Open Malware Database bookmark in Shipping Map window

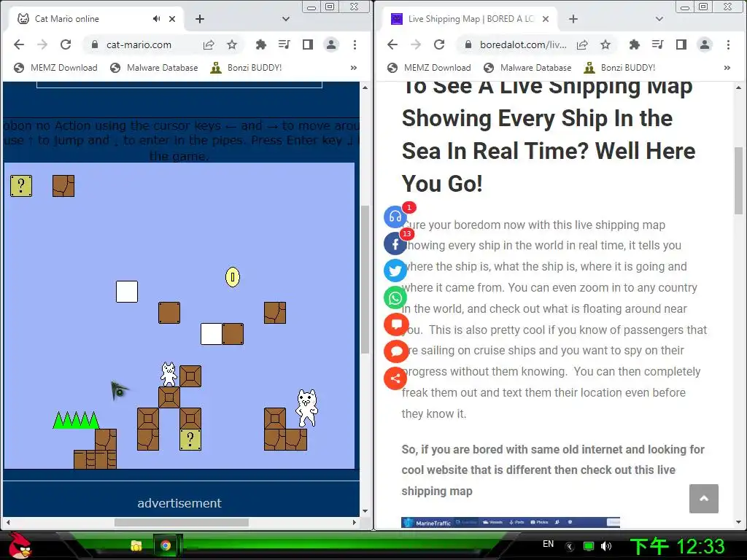pyautogui.click(x=527, y=68)
